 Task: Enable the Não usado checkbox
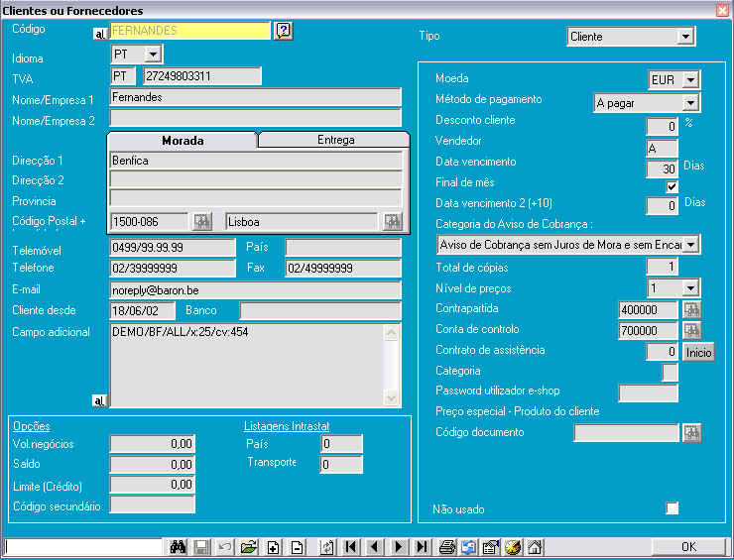click(x=672, y=508)
